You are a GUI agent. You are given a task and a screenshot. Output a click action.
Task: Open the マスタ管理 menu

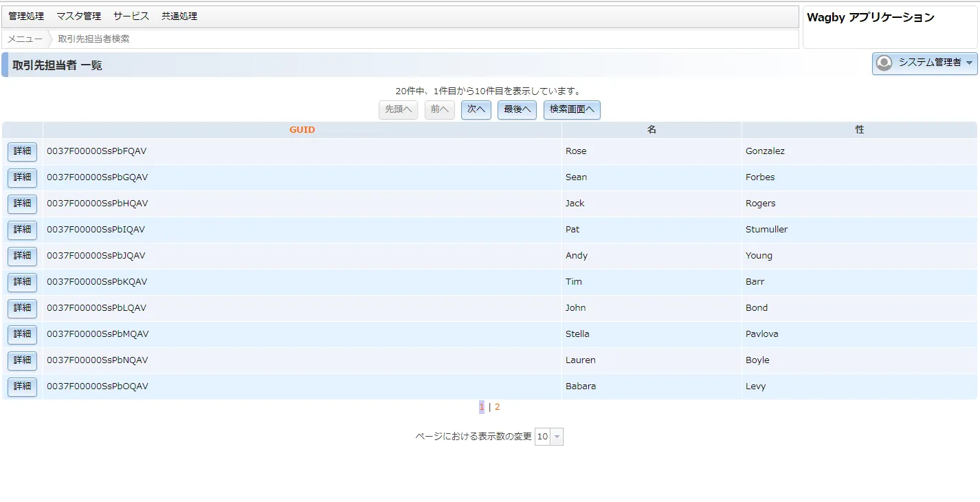[x=78, y=16]
